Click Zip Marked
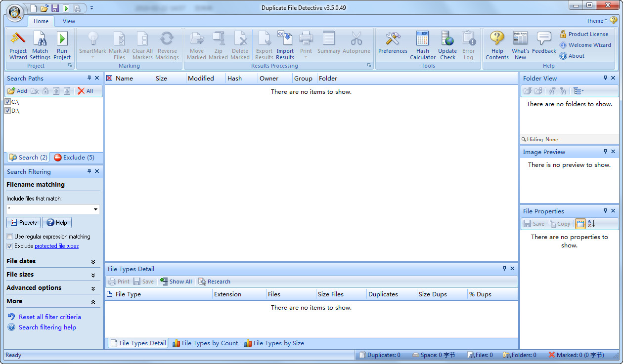Viewport: 623px width, 364px height. click(218, 45)
